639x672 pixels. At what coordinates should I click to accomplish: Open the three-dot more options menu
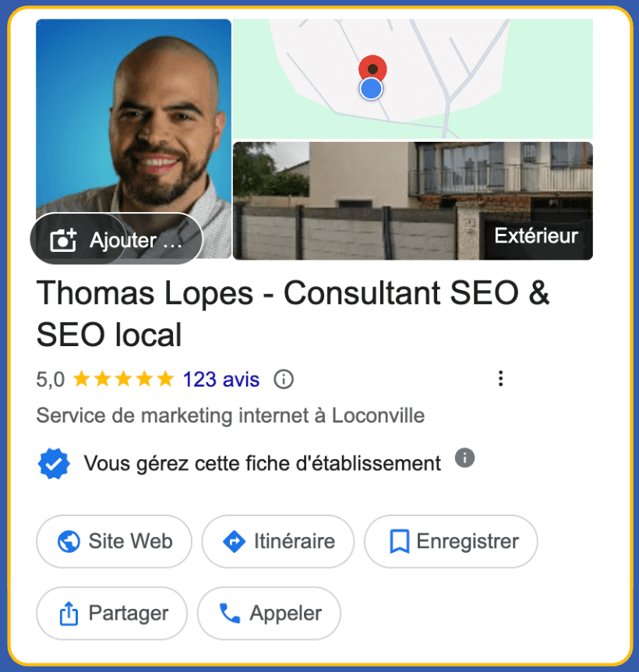point(500,378)
